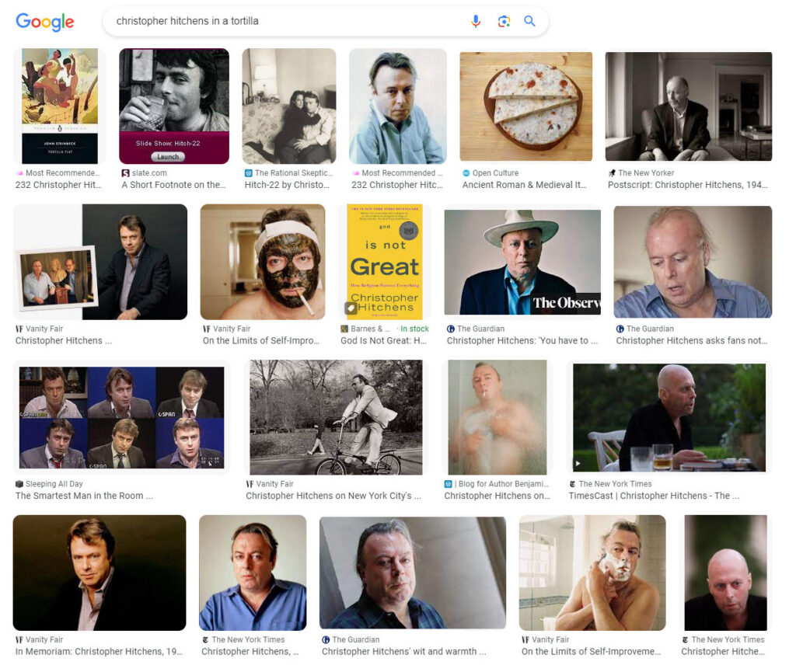Screen dimensions: 796x672
Task: Open the man riding bicycle photo
Action: coord(336,417)
